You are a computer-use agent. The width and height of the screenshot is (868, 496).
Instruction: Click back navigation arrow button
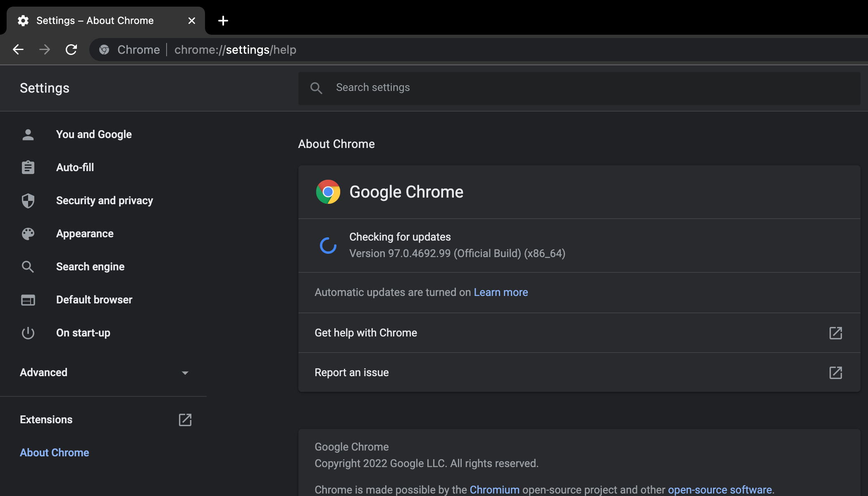(x=17, y=50)
